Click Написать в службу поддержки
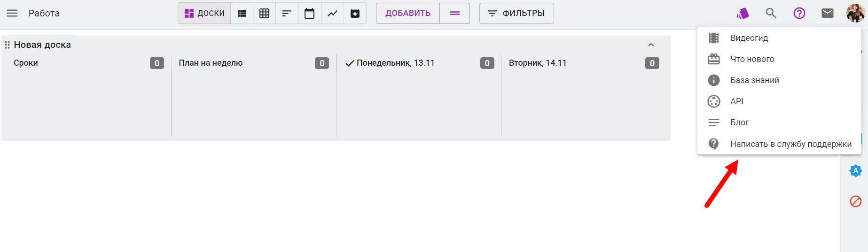The height and width of the screenshot is (252, 868). click(779, 144)
